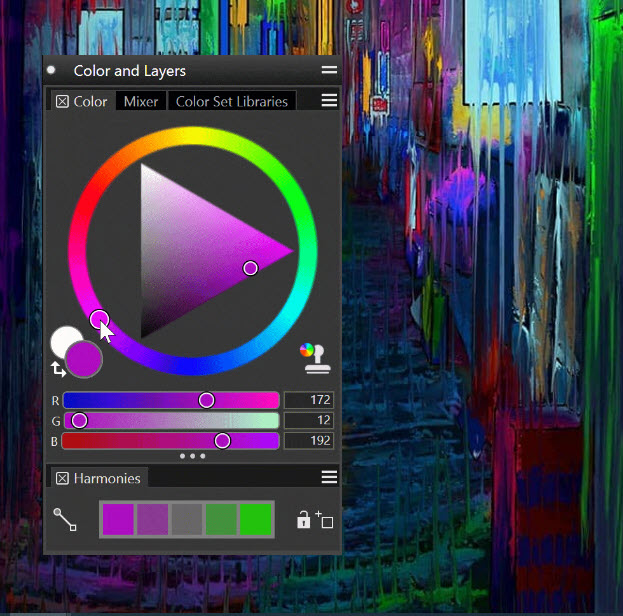Select the white additional color swatch
623x616 pixels.
(x=63, y=339)
